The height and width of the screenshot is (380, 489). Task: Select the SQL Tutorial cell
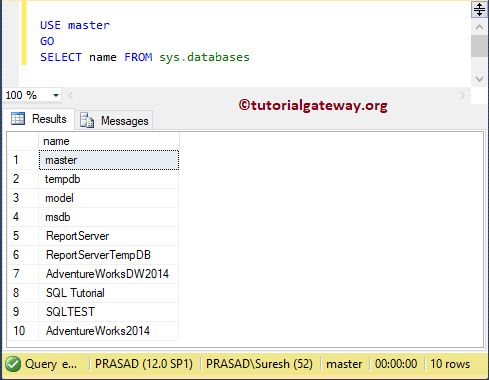[109, 293]
